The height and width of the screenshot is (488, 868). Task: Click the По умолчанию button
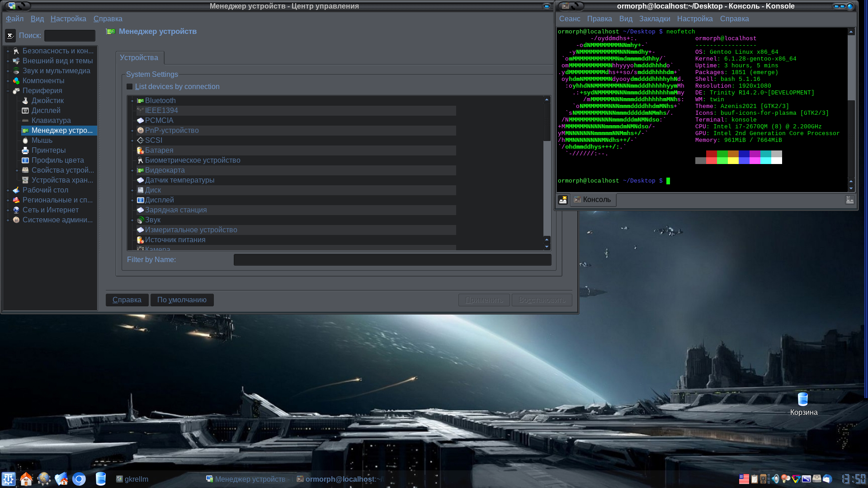(182, 300)
